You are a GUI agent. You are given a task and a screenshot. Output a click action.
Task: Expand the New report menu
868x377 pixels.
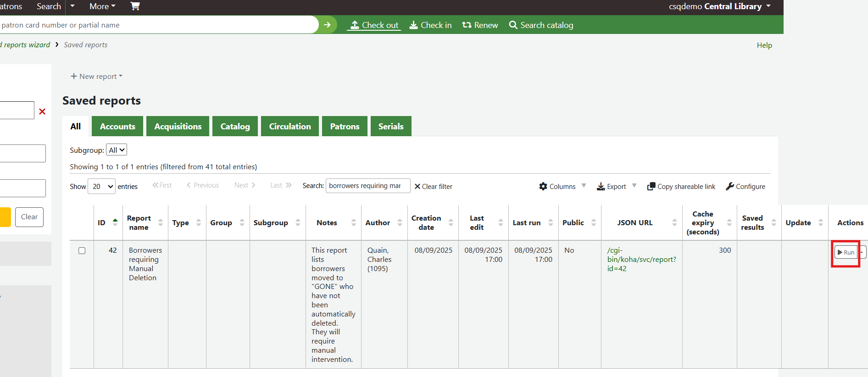(x=97, y=76)
